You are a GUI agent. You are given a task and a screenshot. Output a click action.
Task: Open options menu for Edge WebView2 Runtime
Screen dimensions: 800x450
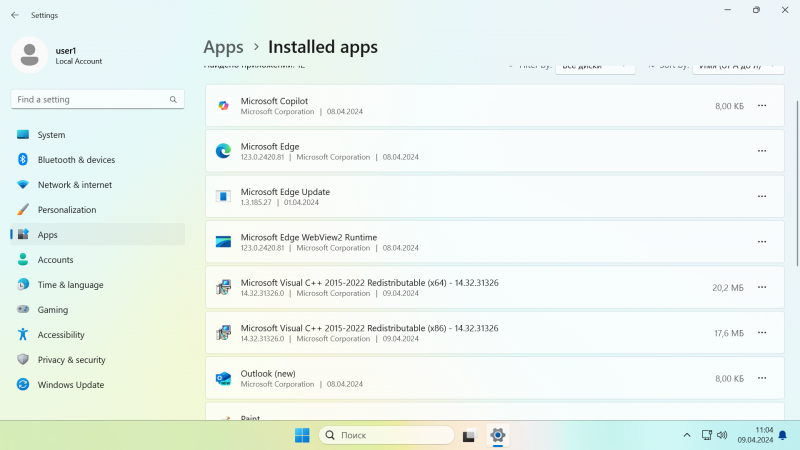point(762,242)
